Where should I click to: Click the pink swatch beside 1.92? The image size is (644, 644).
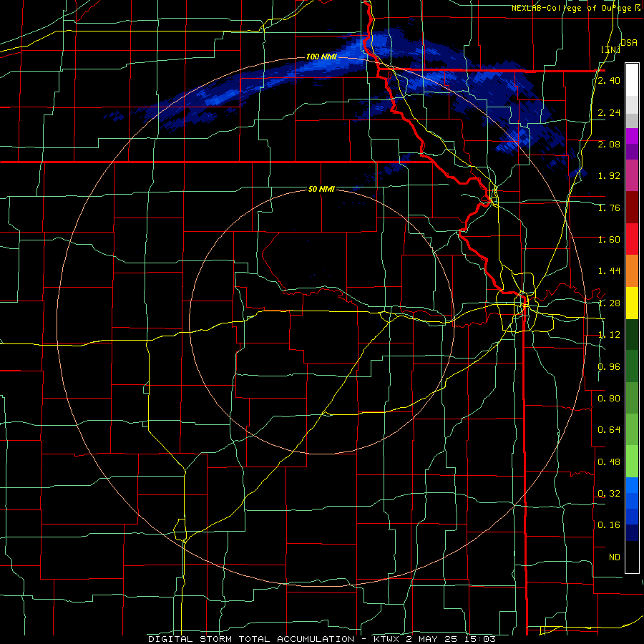click(x=632, y=175)
